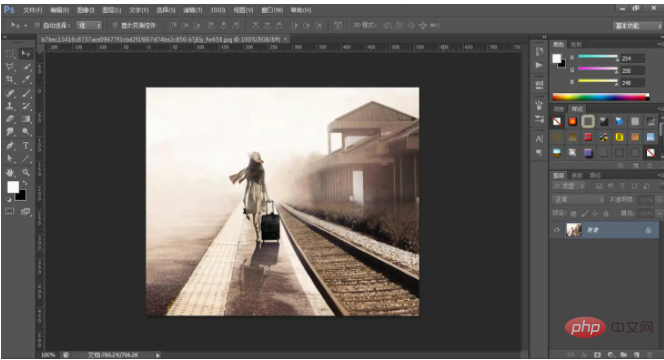Toggle Lock all padlock icon
This screenshot has width=664, height=360.
click(x=606, y=213)
